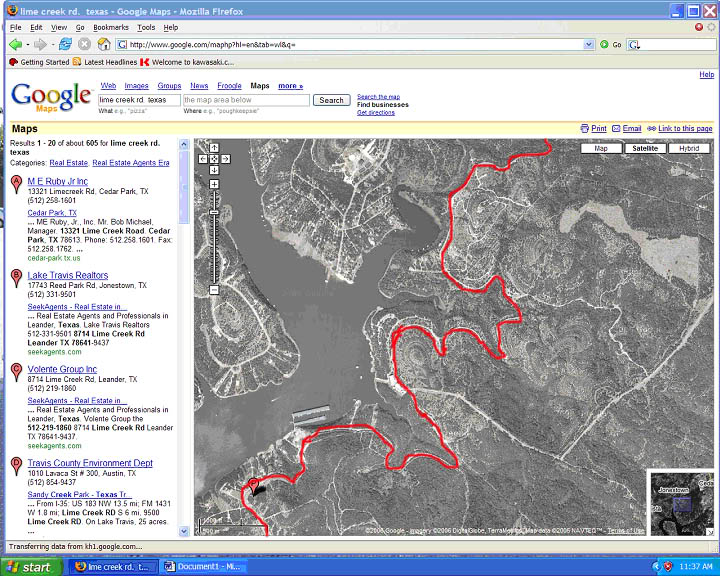Open the Bookmarks menu
Image resolution: width=720 pixels, height=576 pixels.
tap(111, 27)
